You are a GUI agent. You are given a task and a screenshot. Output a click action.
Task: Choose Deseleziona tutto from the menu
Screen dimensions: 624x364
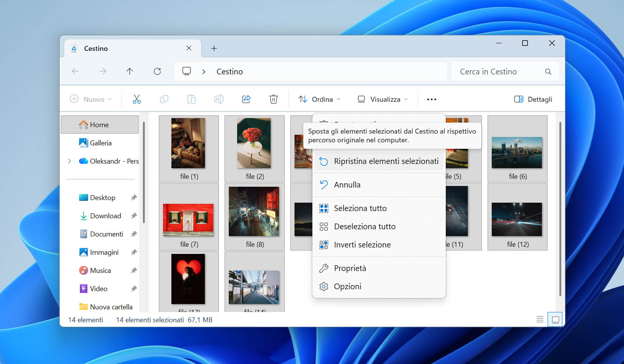pos(379,227)
